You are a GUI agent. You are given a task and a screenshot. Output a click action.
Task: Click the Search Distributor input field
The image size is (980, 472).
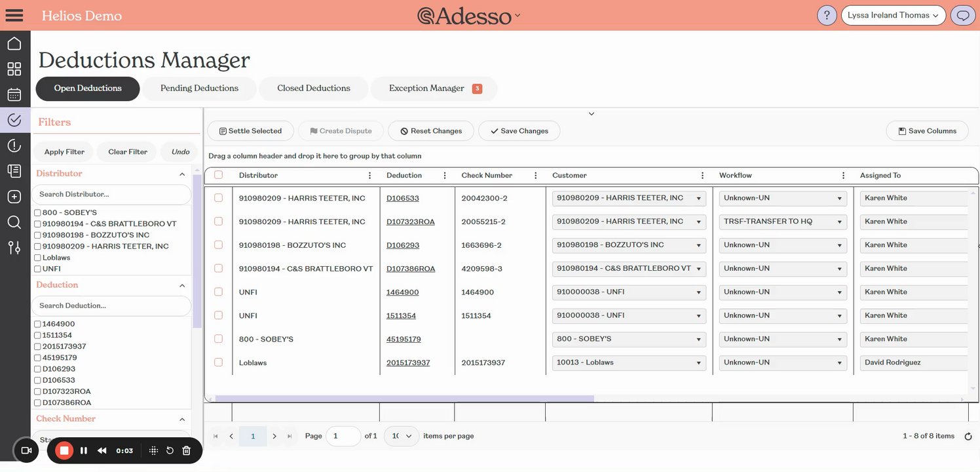(111, 195)
